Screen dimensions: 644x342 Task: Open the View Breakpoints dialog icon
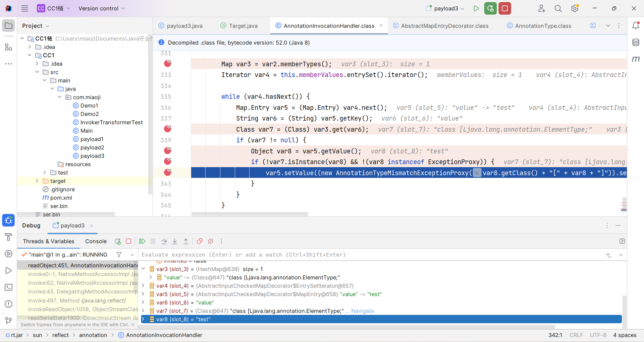click(200, 241)
